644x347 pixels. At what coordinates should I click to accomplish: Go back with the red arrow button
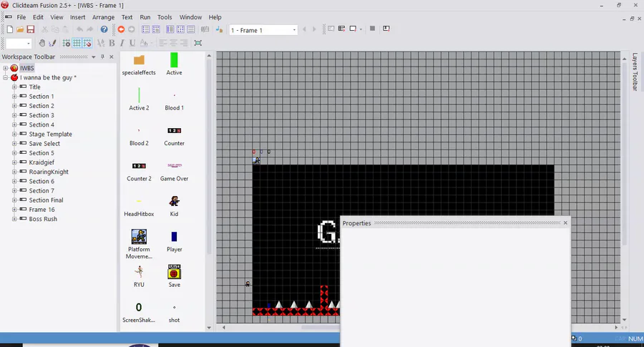(121, 29)
